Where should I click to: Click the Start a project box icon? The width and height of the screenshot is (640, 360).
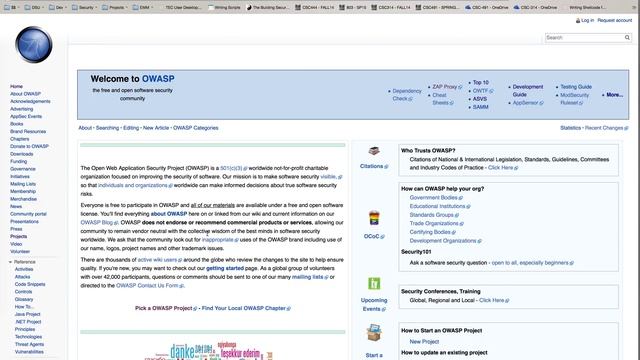coord(374,333)
